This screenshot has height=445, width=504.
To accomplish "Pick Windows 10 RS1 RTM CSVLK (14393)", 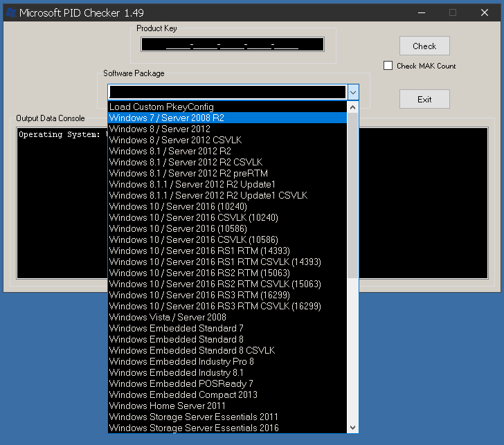I will coord(227,262).
